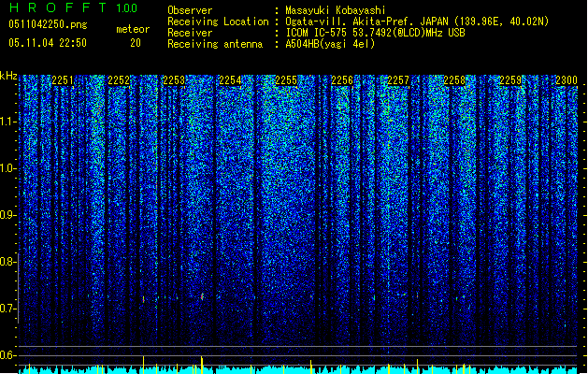
Task: Click the Receiving Location label
Action: click(218, 22)
